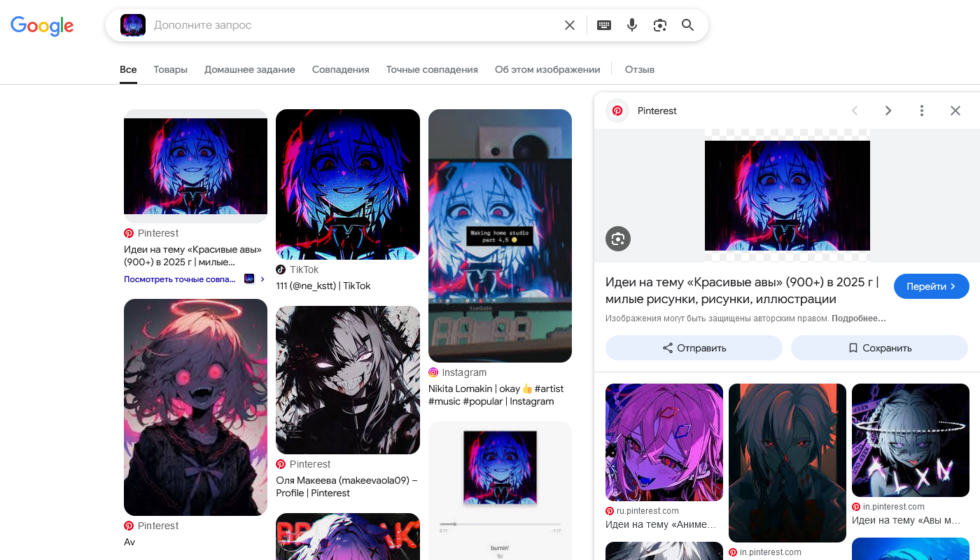980x560 pixels.
Task: Open the 'Об этом изображении' tab
Action: pyautogui.click(x=547, y=70)
